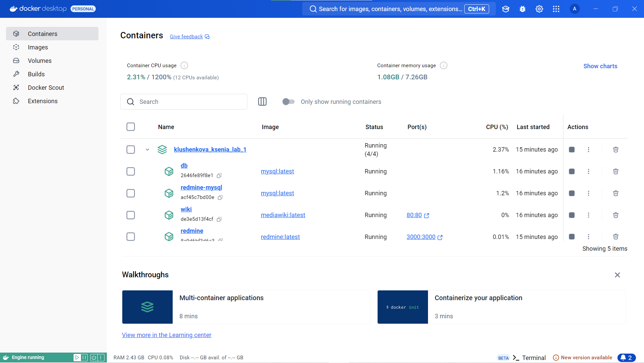The width and height of the screenshot is (644, 363).
Task: Check the select-all containers header checkbox
Action: (131, 127)
